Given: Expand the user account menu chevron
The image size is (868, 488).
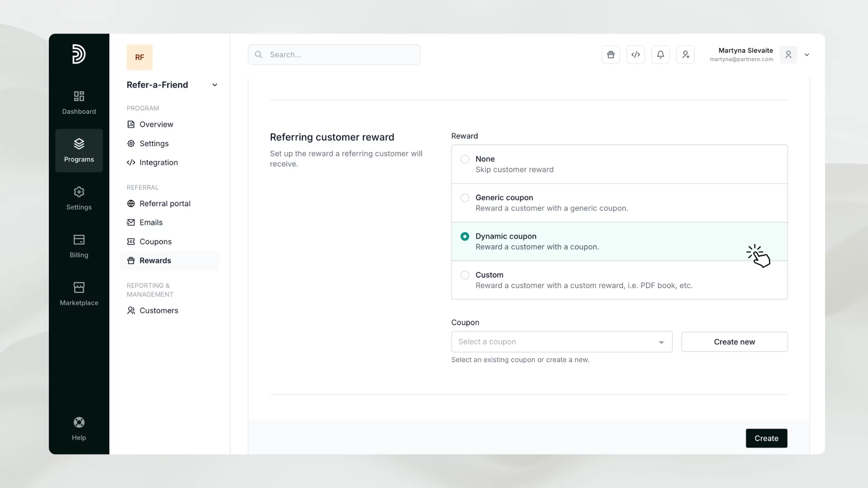Looking at the screenshot, I should [x=807, y=55].
